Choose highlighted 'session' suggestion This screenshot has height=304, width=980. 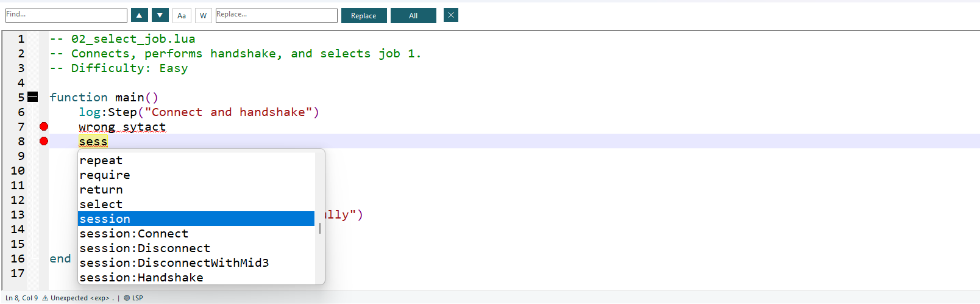(x=196, y=219)
